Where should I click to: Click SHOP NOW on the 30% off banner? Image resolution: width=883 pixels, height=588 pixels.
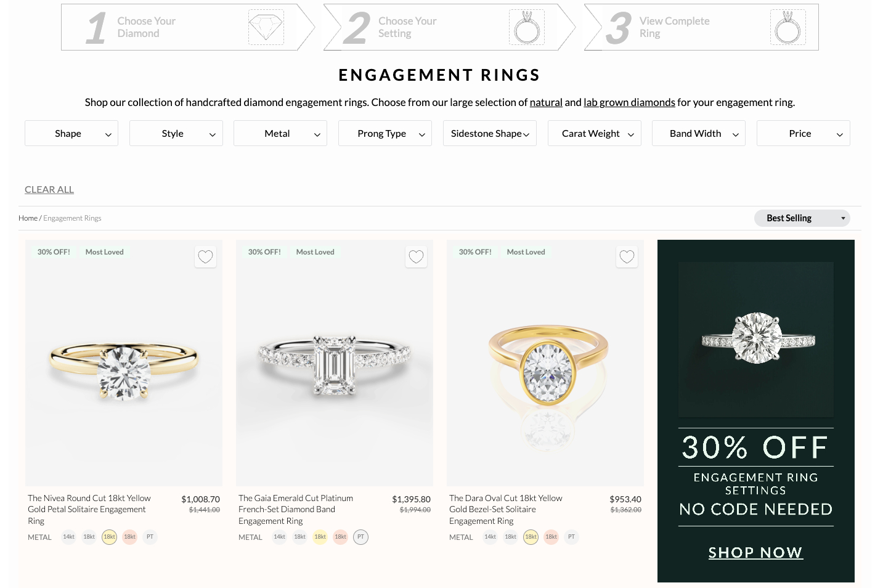click(755, 552)
